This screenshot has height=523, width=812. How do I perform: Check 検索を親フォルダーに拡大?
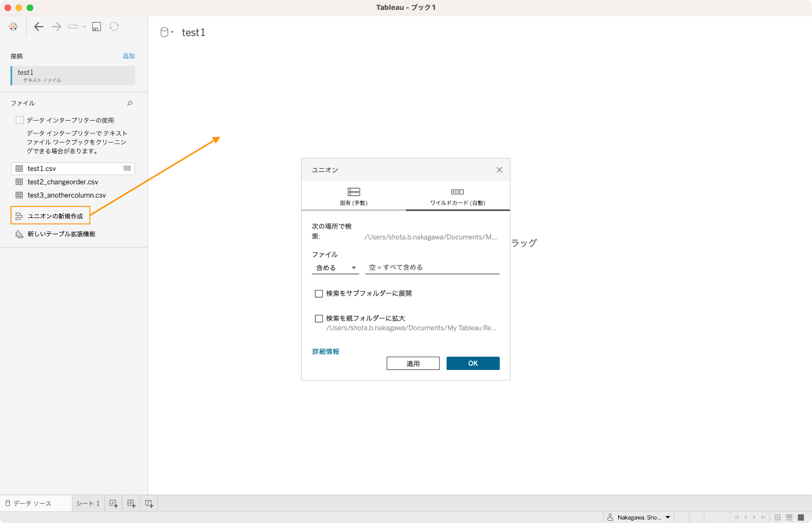pyautogui.click(x=318, y=318)
